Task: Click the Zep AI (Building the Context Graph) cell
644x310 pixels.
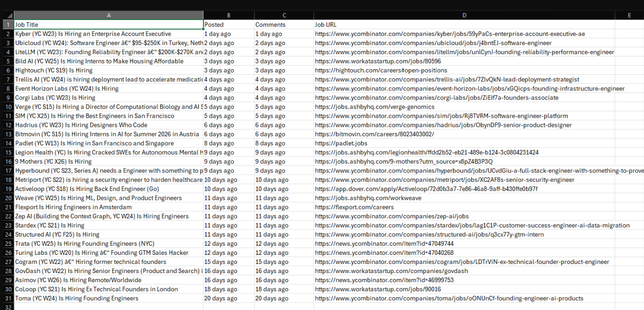Action: click(x=109, y=216)
